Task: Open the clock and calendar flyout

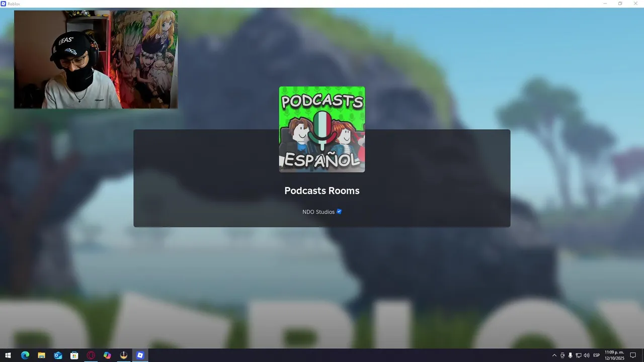Action: tap(614, 355)
